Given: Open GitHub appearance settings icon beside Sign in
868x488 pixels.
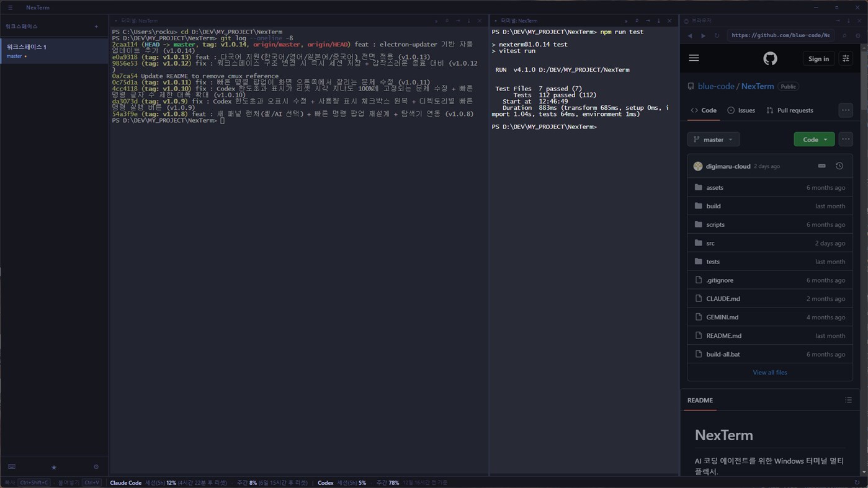Looking at the screenshot, I should (846, 58).
